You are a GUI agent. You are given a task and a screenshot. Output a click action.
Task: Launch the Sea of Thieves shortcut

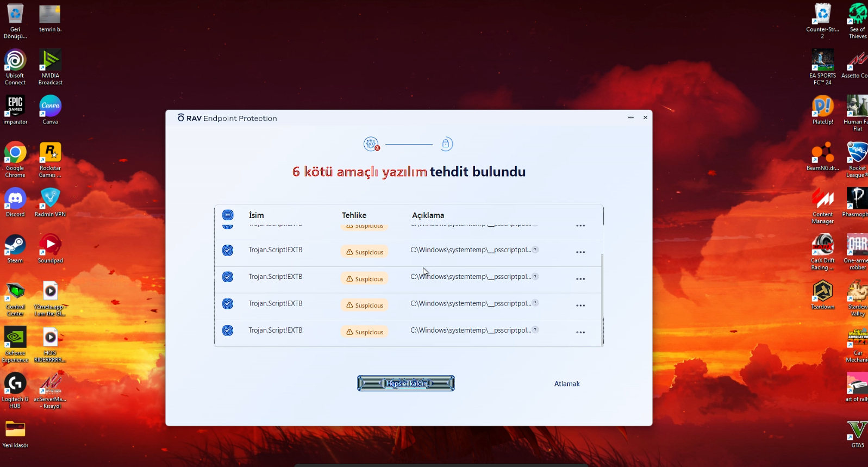click(x=857, y=21)
